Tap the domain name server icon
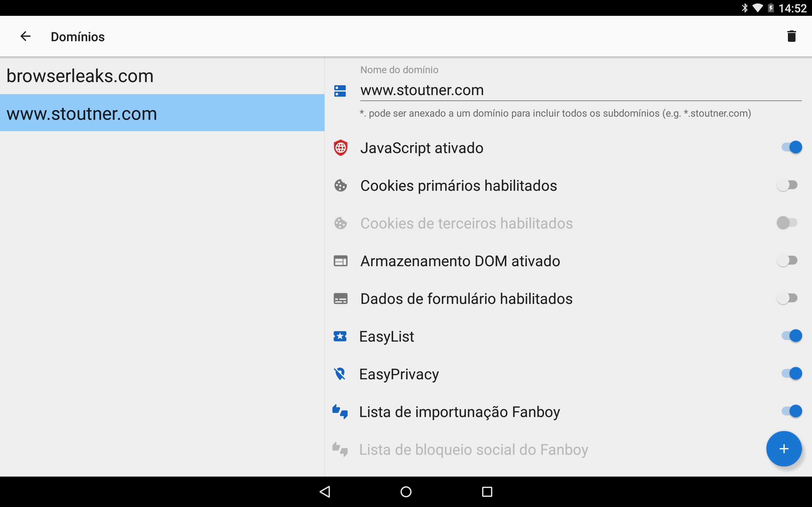Image resolution: width=812 pixels, height=507 pixels. pyautogui.click(x=340, y=91)
